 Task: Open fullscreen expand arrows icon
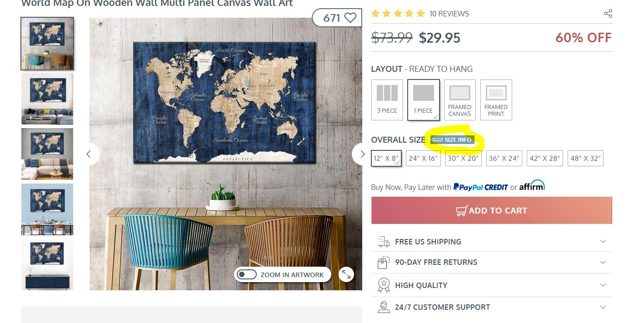[346, 274]
